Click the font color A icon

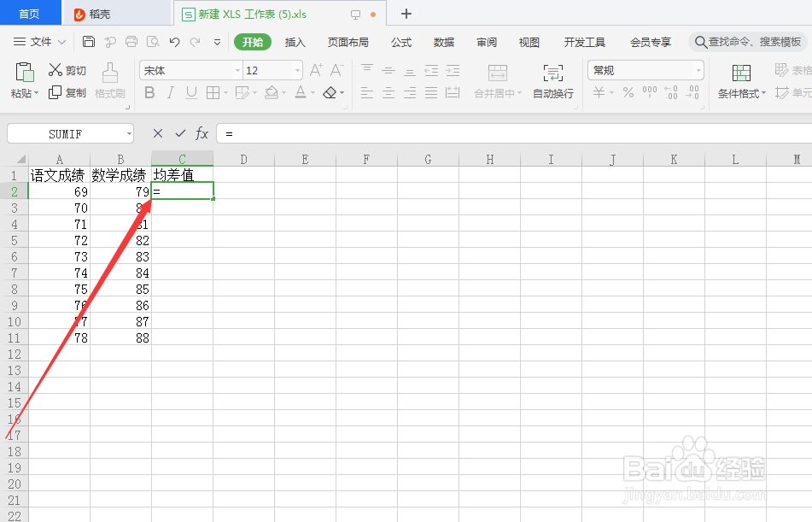(x=301, y=93)
